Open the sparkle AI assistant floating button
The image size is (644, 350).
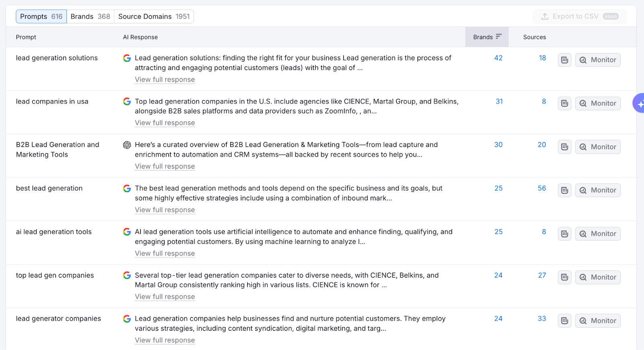coord(639,103)
